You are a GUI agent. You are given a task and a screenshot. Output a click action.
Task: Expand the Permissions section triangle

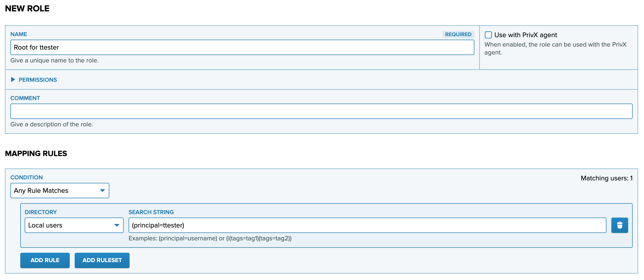point(13,80)
